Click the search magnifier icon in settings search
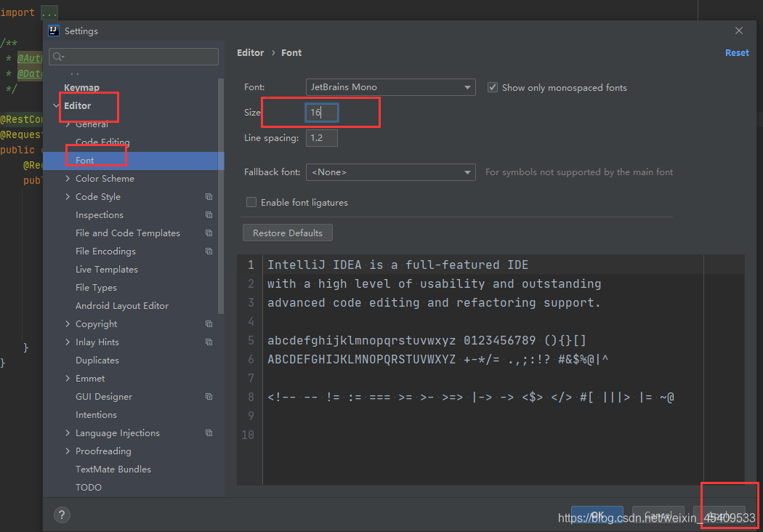Image resolution: width=763 pixels, height=532 pixels. click(58, 57)
